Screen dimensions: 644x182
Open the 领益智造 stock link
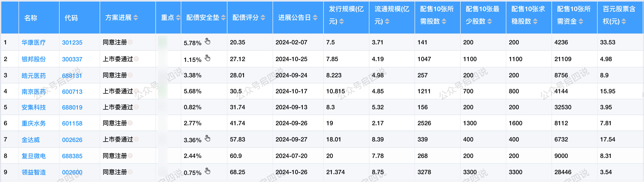tap(33, 172)
